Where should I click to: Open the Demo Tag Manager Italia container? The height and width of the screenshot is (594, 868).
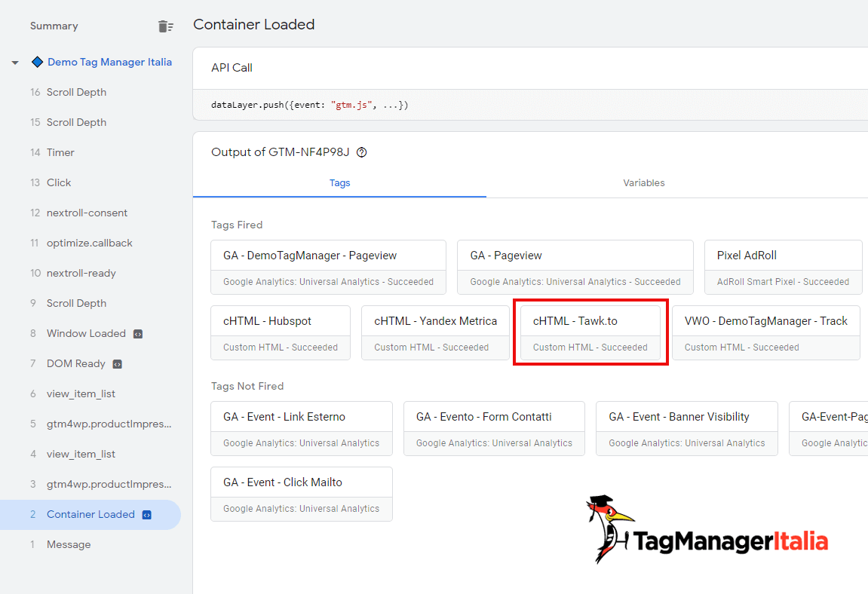pos(109,62)
